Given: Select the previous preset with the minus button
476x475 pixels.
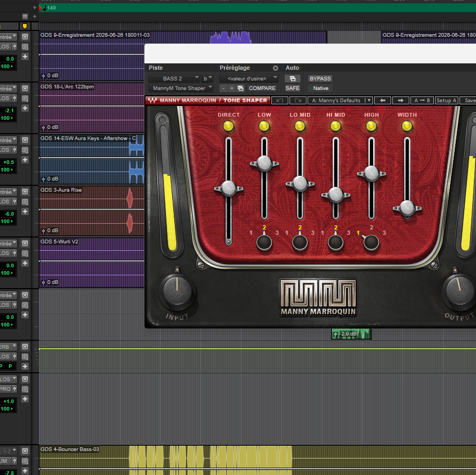Looking at the screenshot, I should click(223, 88).
